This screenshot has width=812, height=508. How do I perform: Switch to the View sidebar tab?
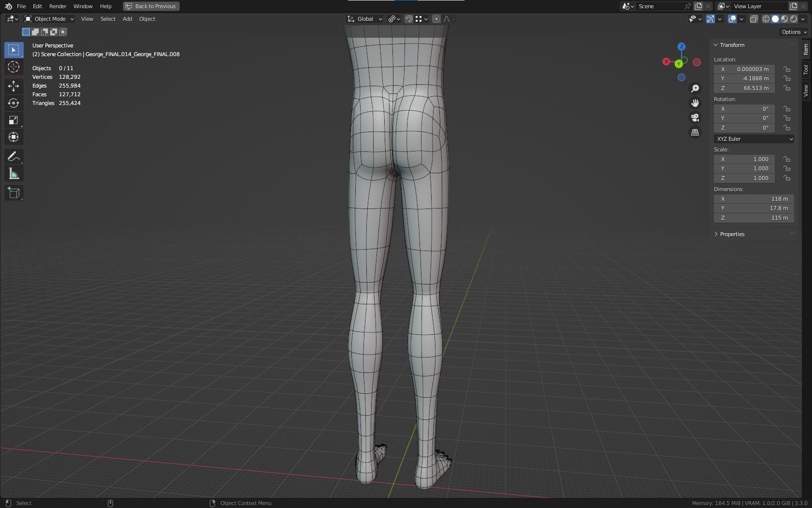806,90
